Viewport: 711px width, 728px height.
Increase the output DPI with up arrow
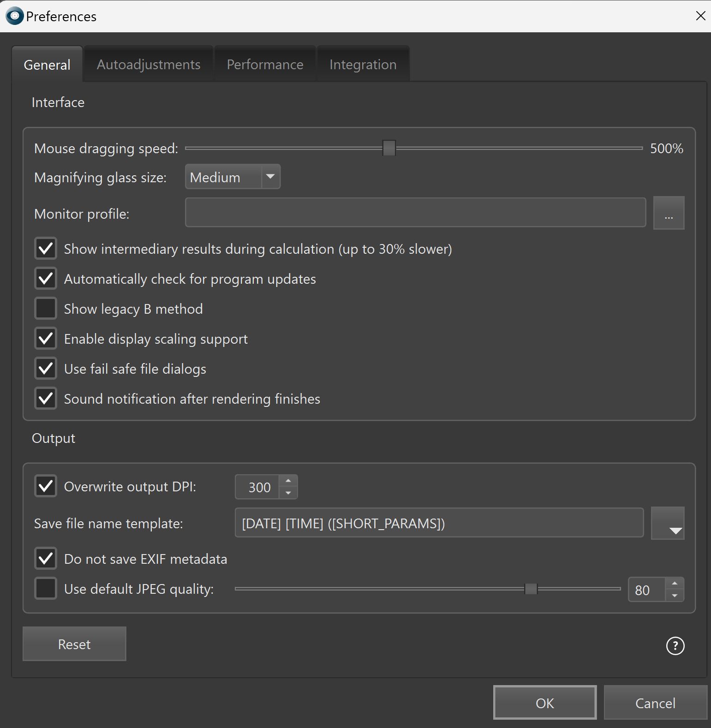click(x=288, y=481)
